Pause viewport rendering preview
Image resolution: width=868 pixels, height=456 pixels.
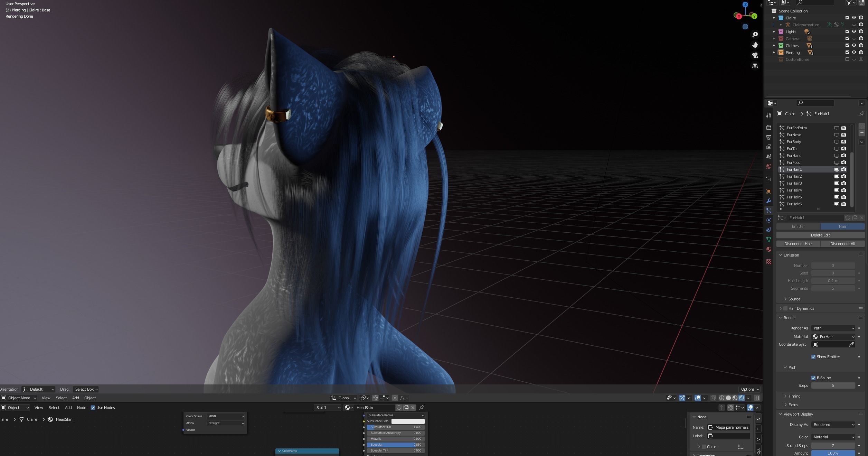pyautogui.click(x=757, y=398)
